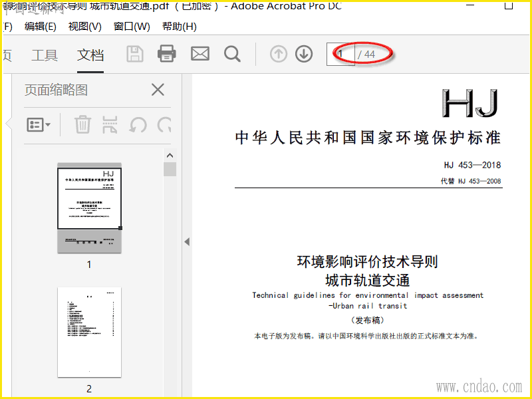
Task: Rotate page clockwise
Action: [164, 125]
